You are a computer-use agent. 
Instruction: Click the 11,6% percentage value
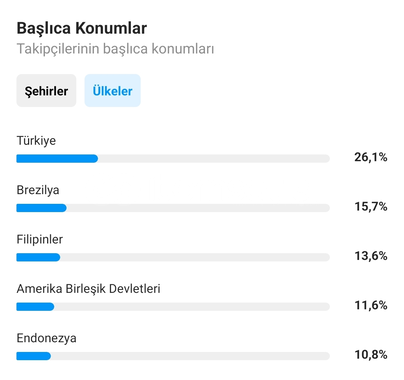[x=371, y=305]
